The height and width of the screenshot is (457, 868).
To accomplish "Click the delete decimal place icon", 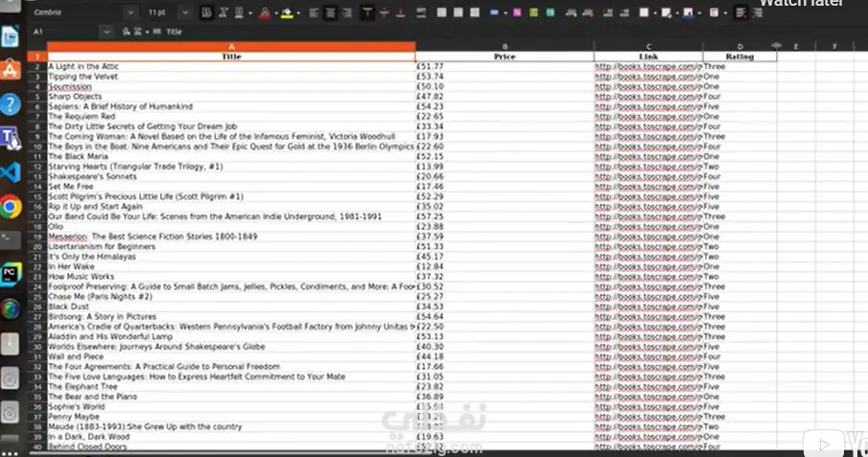I will pos(587,12).
